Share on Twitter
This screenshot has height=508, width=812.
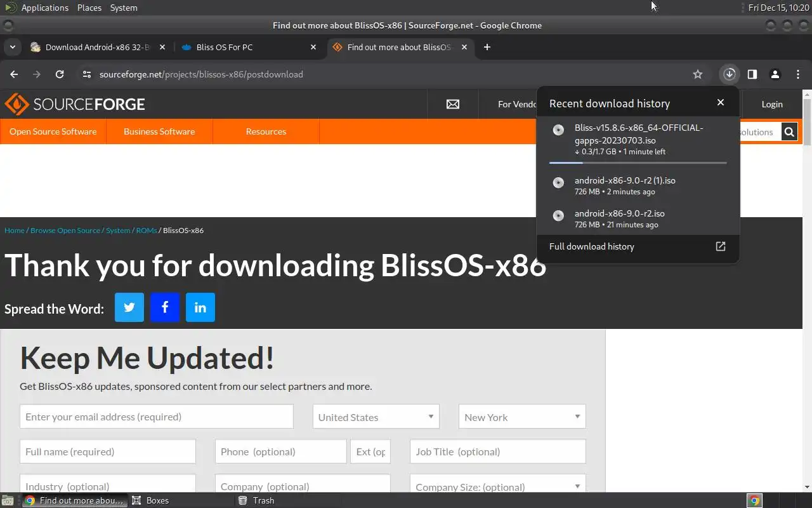point(129,307)
